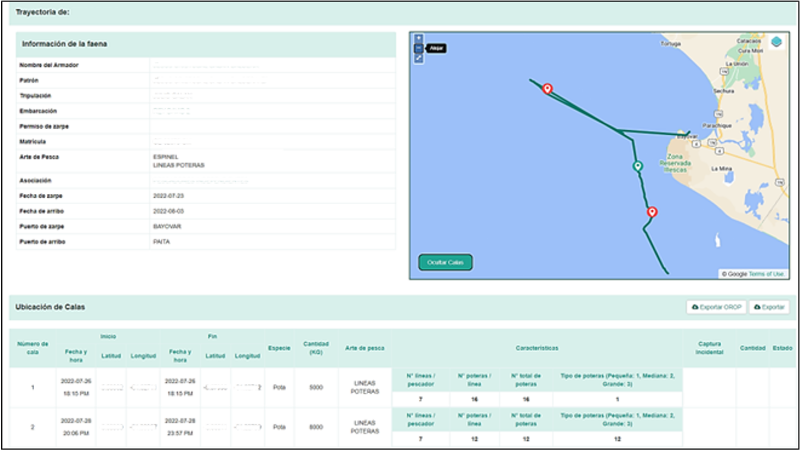This screenshot has height=450, width=800.
Task: Select the southern red cala marker
Action: tap(652, 212)
